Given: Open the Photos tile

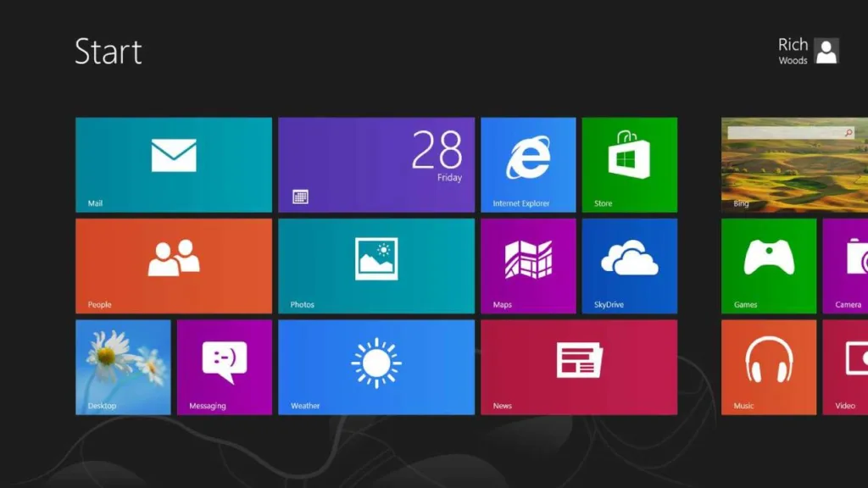Looking at the screenshot, I should tap(376, 265).
